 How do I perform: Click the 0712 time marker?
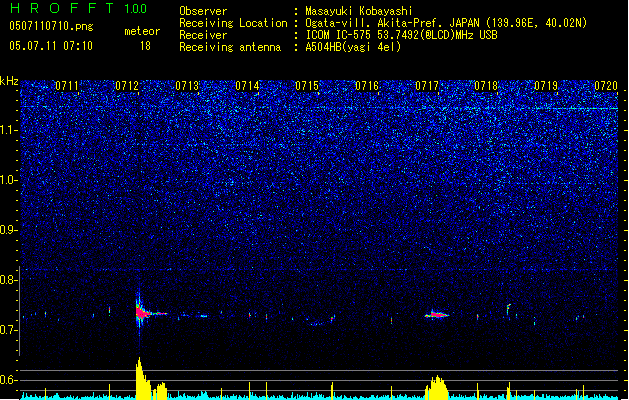[x=127, y=86]
